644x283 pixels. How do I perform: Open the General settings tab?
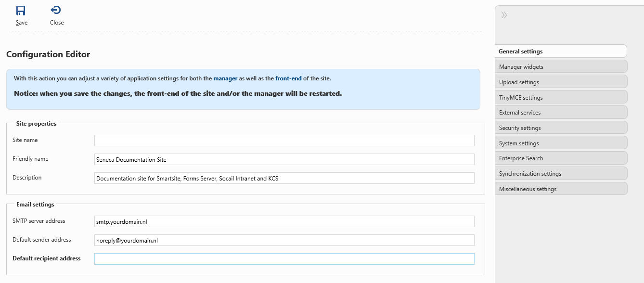pos(561,51)
